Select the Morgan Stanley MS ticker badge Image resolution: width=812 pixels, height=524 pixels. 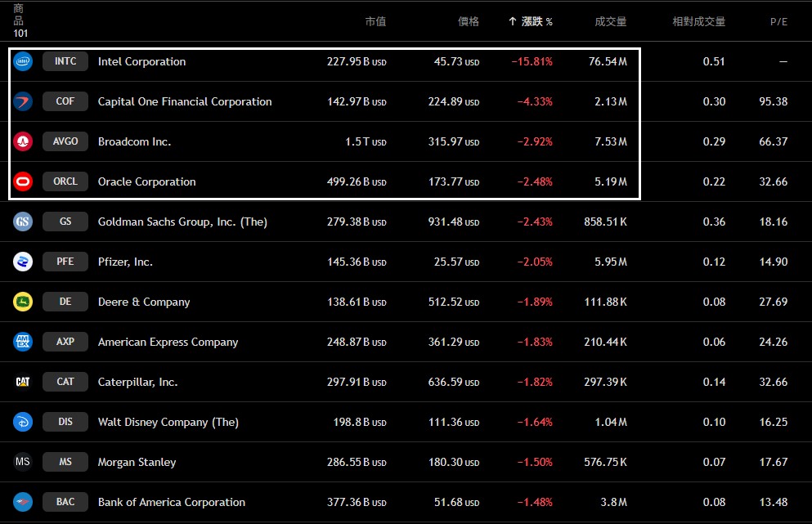pos(65,462)
